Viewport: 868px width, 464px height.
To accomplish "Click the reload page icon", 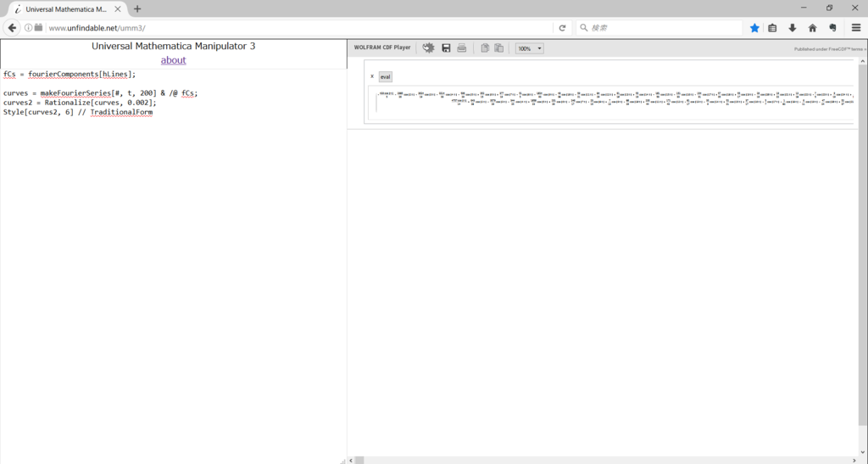I will coord(563,28).
